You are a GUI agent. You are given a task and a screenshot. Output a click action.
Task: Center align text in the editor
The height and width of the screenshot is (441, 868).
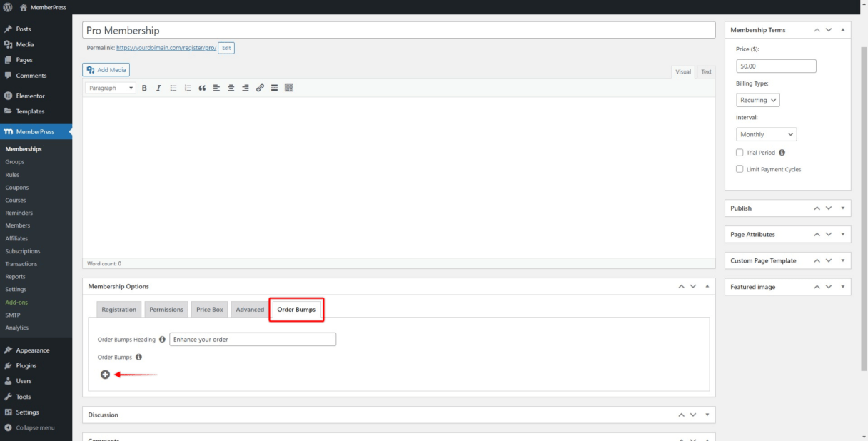[231, 88]
